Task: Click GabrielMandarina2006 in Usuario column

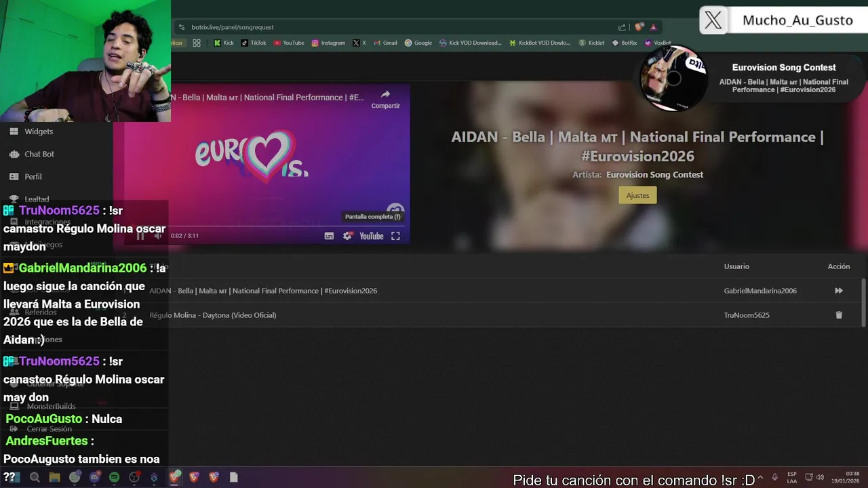Action: (760, 291)
